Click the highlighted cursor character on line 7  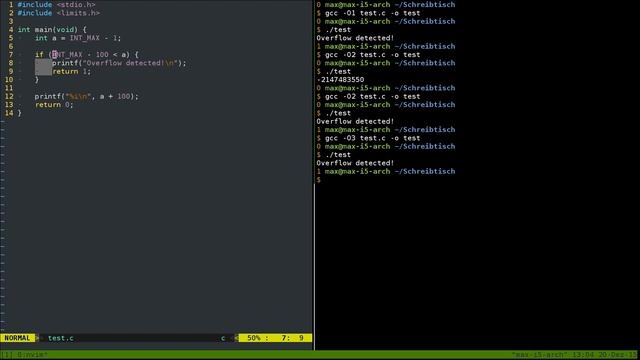(54, 55)
